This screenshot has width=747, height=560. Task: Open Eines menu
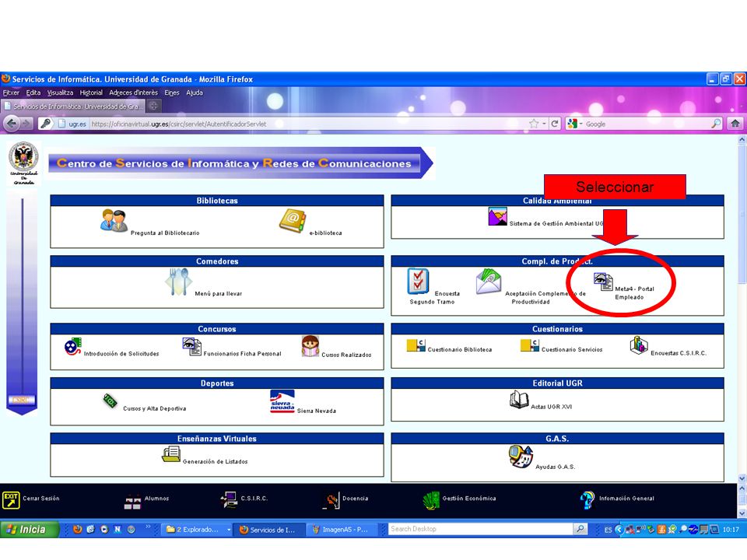coord(172,93)
